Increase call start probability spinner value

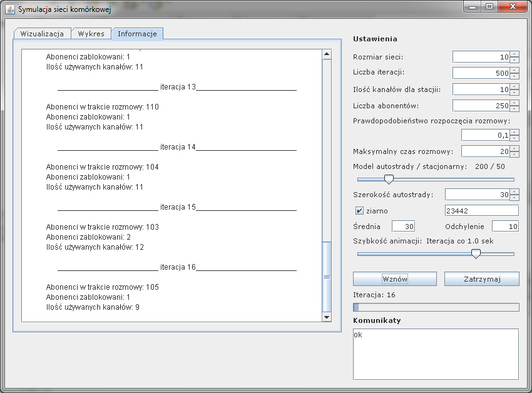[x=514, y=132]
